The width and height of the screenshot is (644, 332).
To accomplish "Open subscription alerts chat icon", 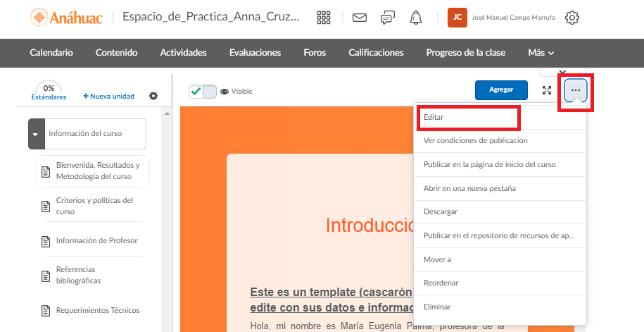I will 388,18.
